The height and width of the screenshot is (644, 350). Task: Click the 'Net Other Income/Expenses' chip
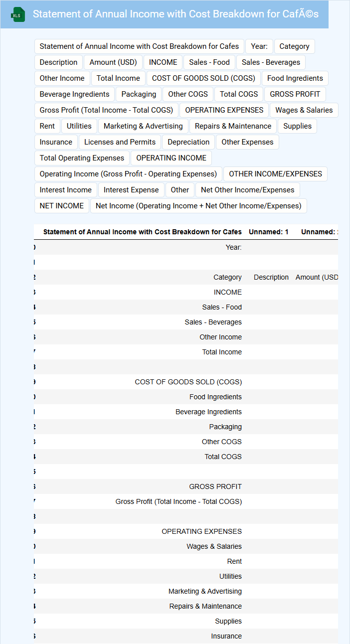click(248, 190)
